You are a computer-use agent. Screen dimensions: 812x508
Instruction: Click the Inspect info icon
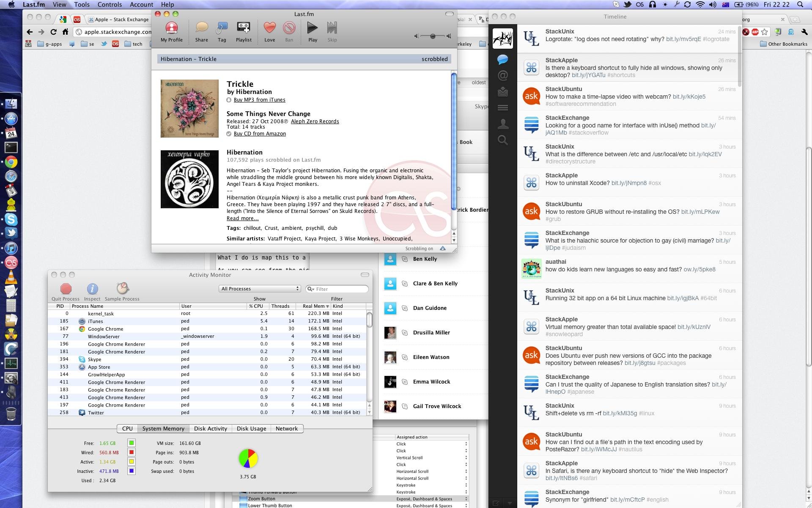(x=92, y=289)
